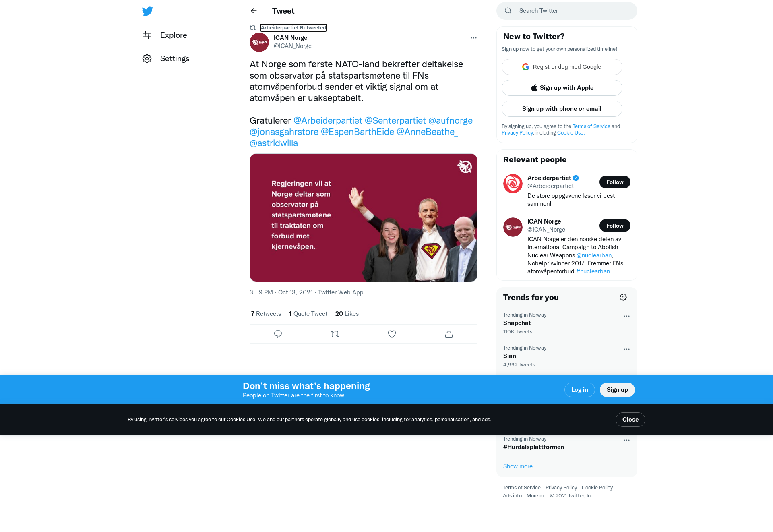Reply to the ICAN Norge tweet

[x=278, y=334]
